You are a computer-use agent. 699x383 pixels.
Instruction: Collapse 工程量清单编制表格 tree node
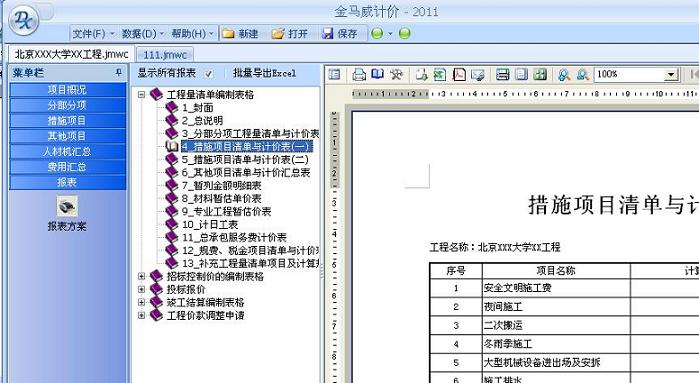(141, 95)
